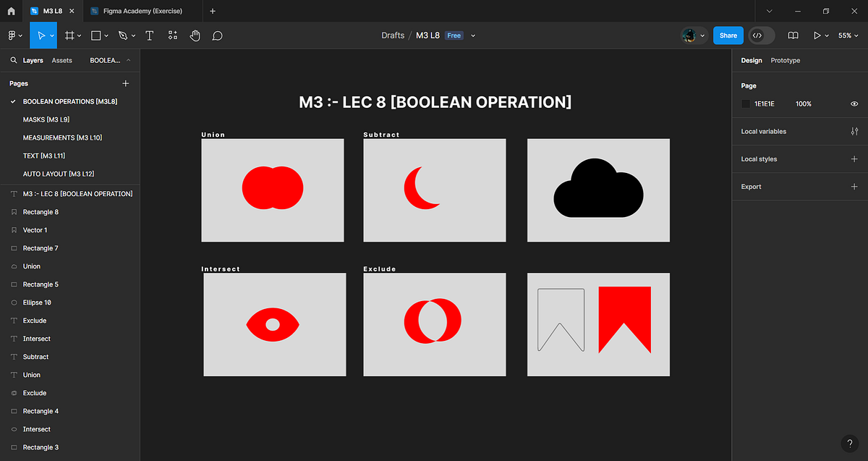Select the Hand tool
The height and width of the screenshot is (461, 868).
click(195, 35)
